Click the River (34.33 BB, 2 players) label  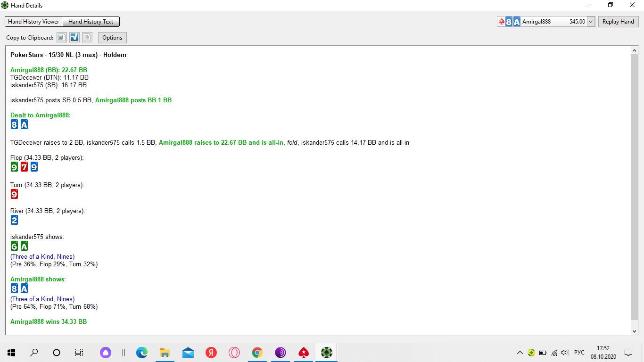[x=48, y=212]
